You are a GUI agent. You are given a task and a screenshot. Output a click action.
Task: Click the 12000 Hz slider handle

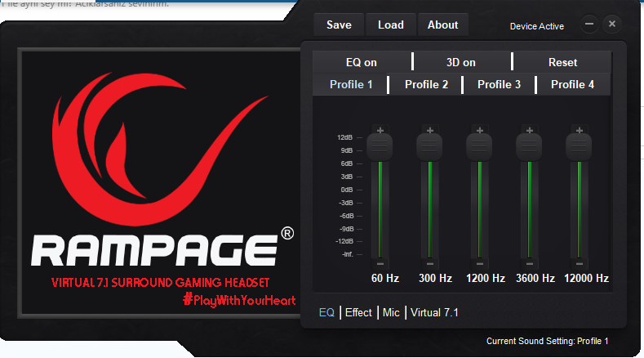[579, 147]
